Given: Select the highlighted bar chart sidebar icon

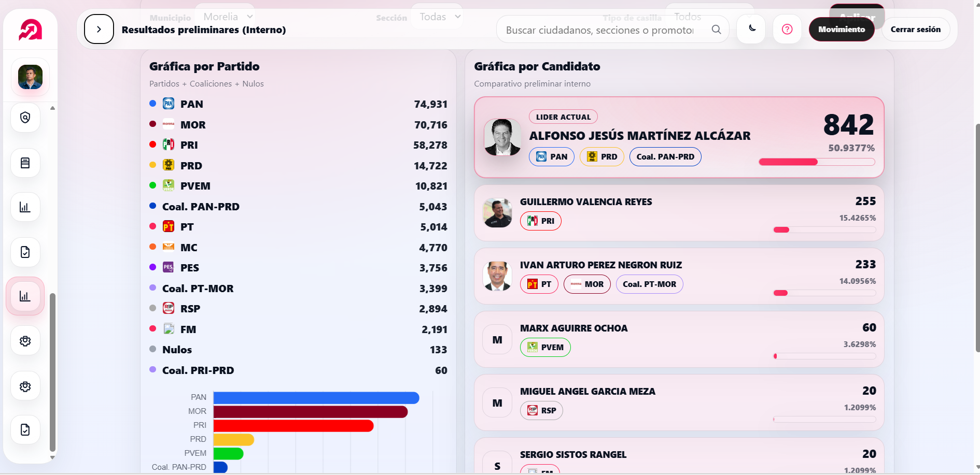Looking at the screenshot, I should coord(25,296).
